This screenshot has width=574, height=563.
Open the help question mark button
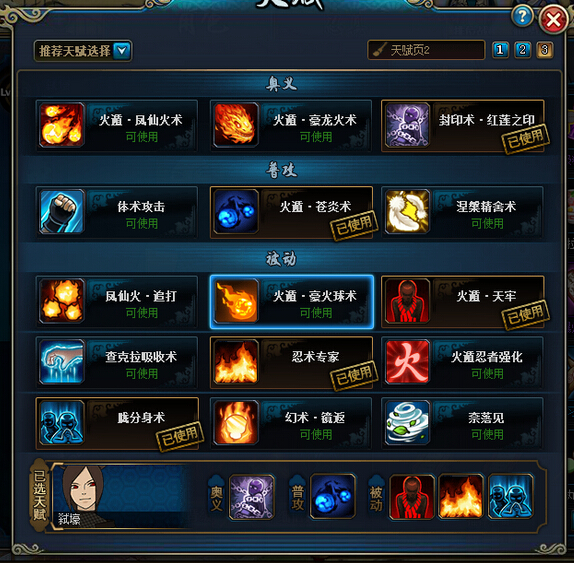click(522, 16)
